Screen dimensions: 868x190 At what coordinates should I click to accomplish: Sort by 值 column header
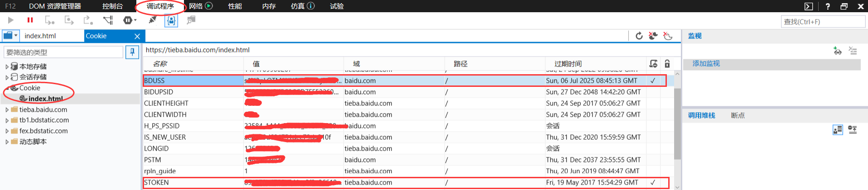[256, 64]
